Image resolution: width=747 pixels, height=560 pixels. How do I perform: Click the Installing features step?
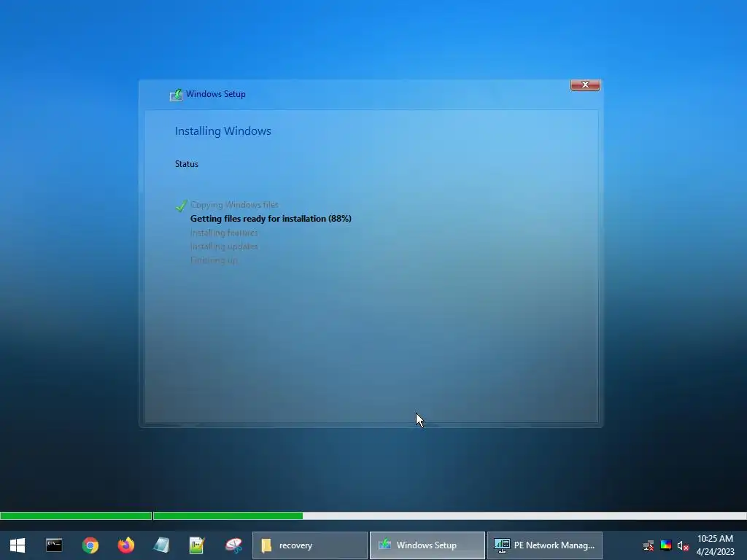pyautogui.click(x=224, y=233)
